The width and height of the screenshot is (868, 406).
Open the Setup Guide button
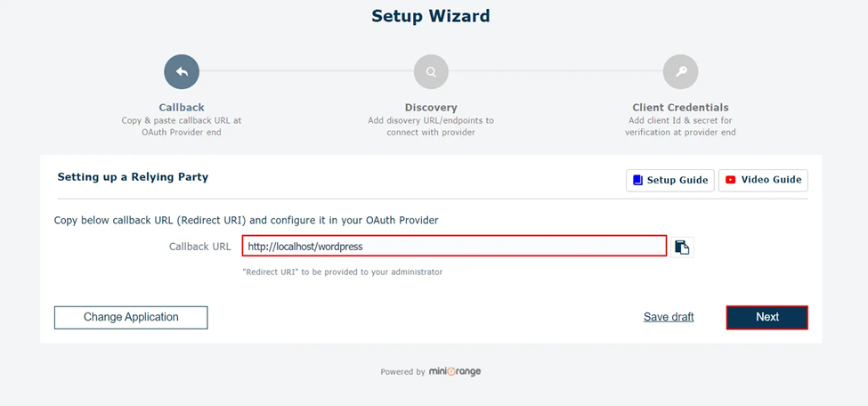pyautogui.click(x=670, y=180)
